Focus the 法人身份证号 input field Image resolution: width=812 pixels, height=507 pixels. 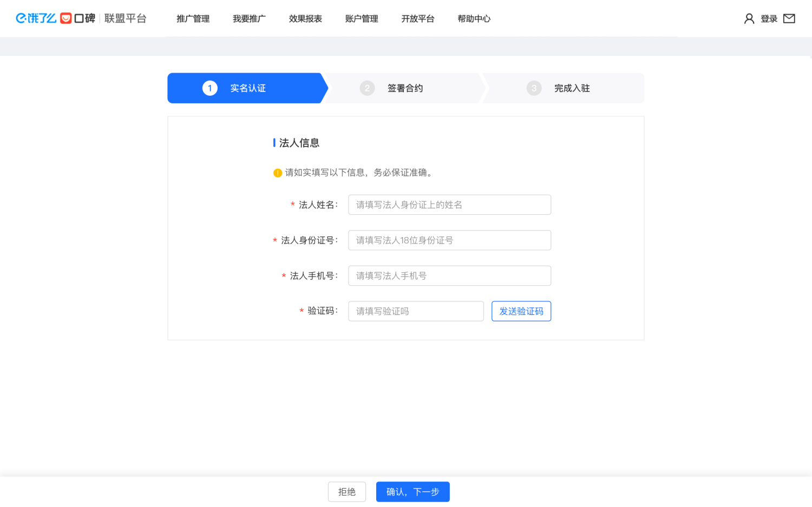pyautogui.click(x=450, y=240)
